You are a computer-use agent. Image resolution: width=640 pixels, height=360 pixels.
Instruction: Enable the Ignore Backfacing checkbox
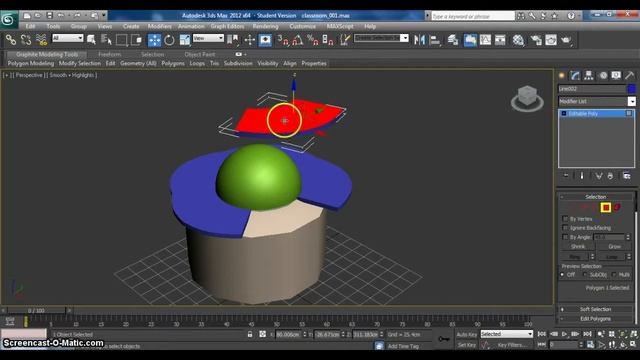pyautogui.click(x=565, y=228)
